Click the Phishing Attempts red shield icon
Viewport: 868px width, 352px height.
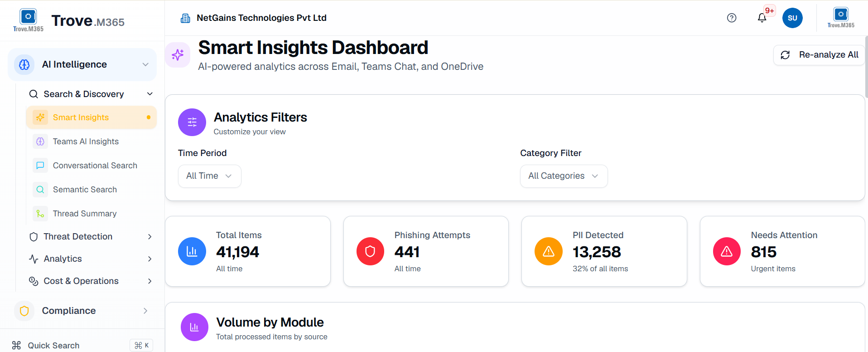pos(370,251)
